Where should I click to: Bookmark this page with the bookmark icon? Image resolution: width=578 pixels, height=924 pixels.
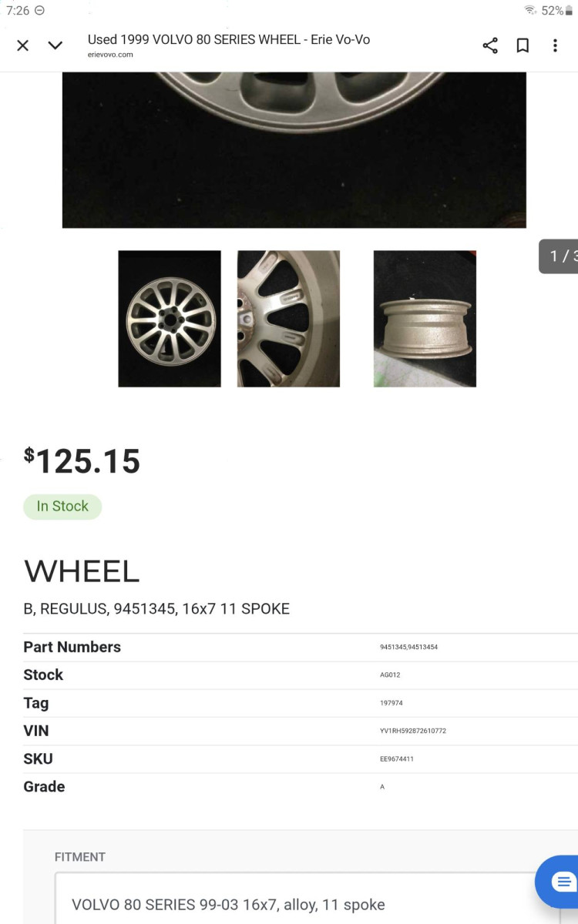point(523,45)
